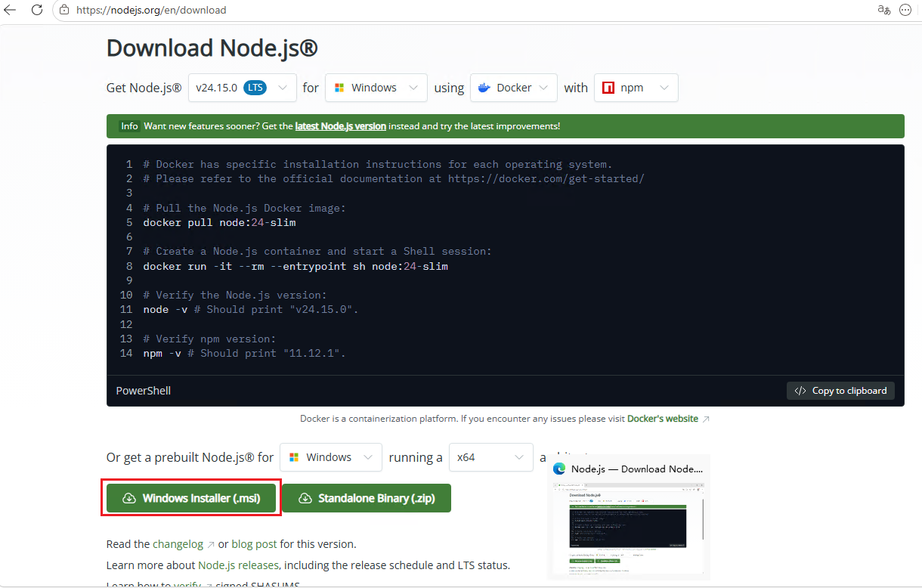Open the prebuilt Windows platform dropdown

[331, 457]
